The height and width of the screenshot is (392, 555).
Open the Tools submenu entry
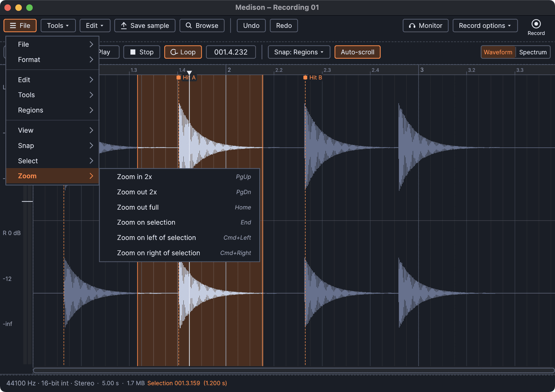pyautogui.click(x=52, y=95)
